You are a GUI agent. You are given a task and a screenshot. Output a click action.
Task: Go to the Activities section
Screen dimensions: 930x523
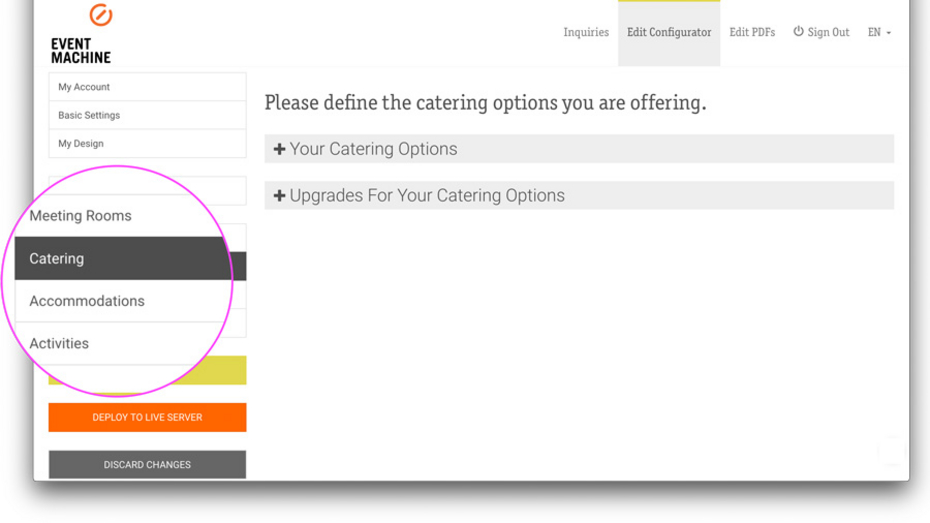(x=59, y=344)
